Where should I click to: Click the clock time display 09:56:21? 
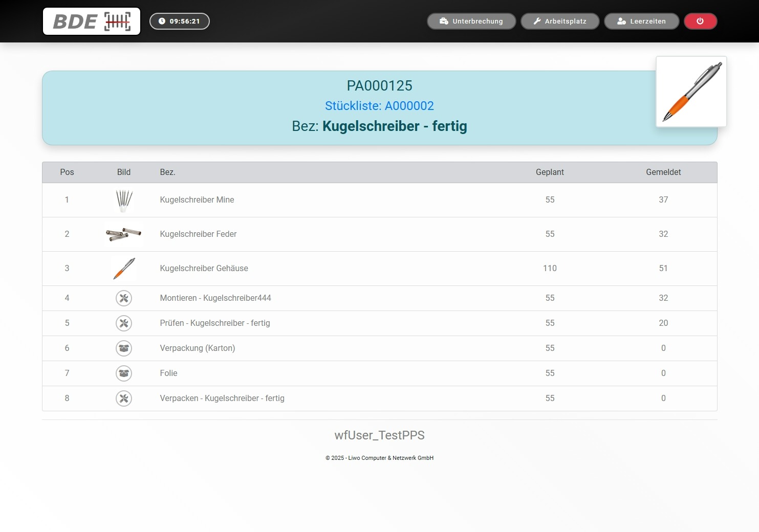click(180, 21)
